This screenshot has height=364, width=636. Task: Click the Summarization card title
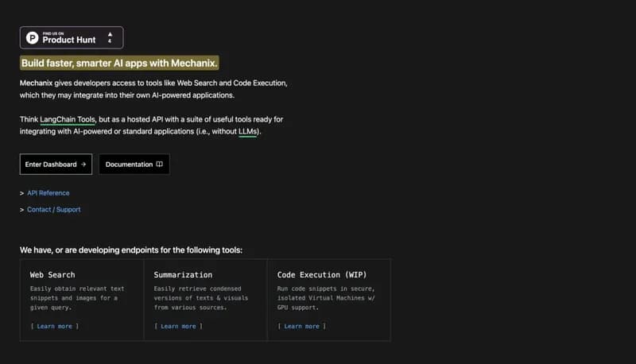(x=183, y=275)
